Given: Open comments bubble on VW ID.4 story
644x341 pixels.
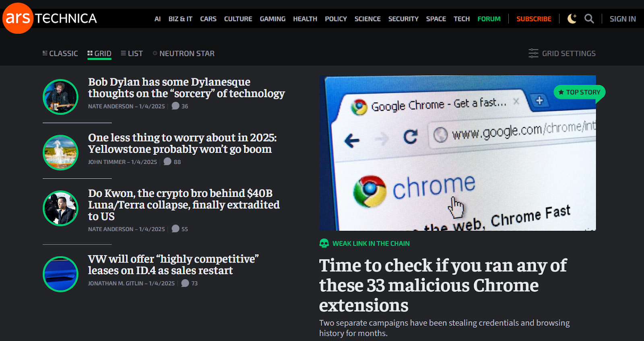Looking at the screenshot, I should coord(185,283).
